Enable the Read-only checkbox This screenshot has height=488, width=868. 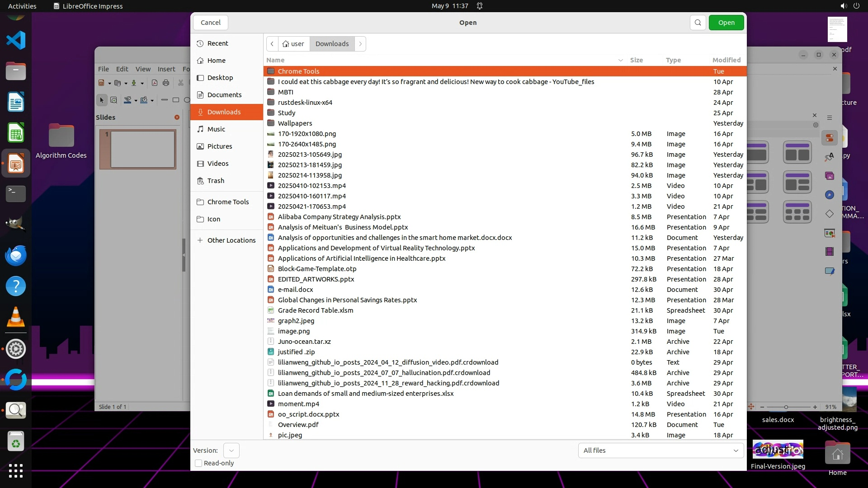click(x=198, y=463)
